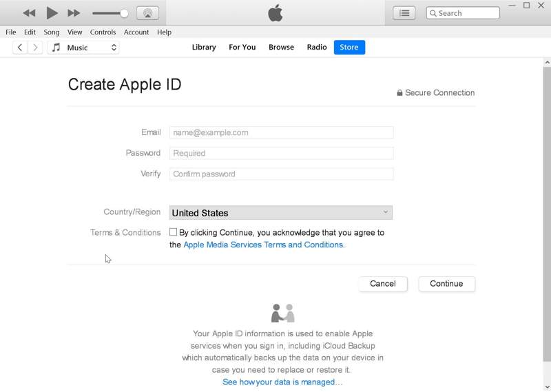Viewport: 551px width, 392px height.
Task: Open the Edit menu
Action: (x=30, y=32)
